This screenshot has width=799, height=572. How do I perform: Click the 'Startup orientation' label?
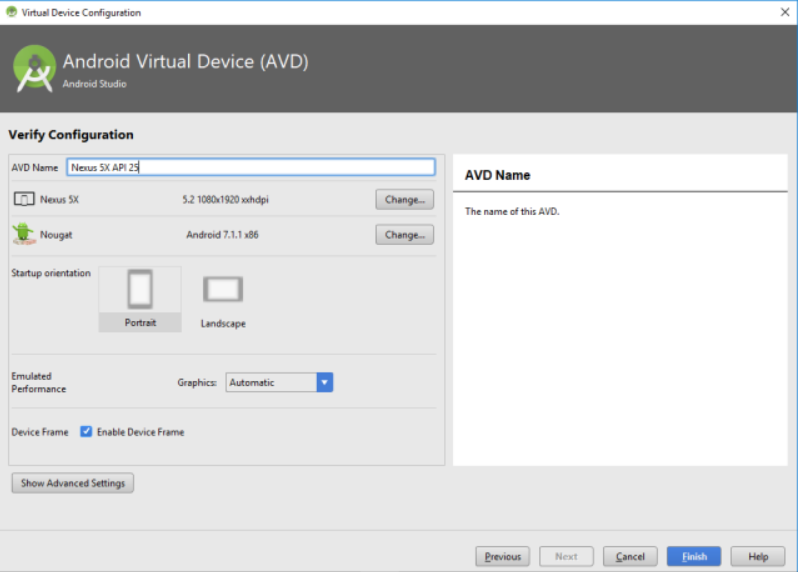tap(51, 273)
